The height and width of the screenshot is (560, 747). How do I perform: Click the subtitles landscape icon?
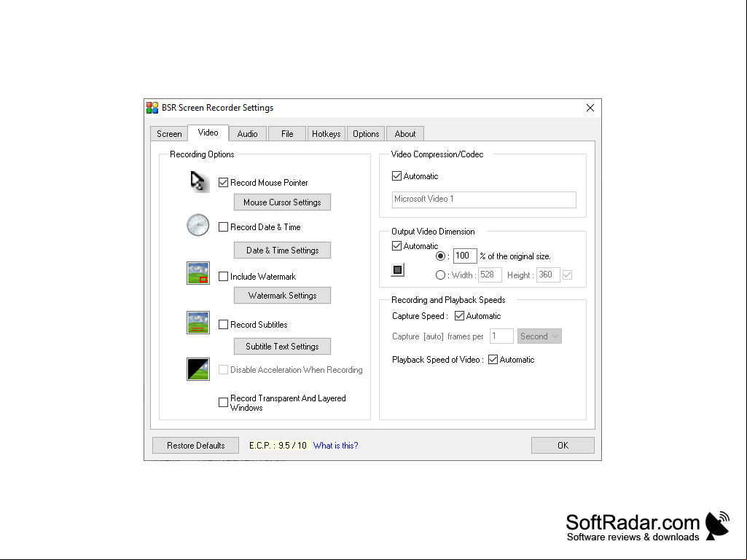[x=198, y=323]
